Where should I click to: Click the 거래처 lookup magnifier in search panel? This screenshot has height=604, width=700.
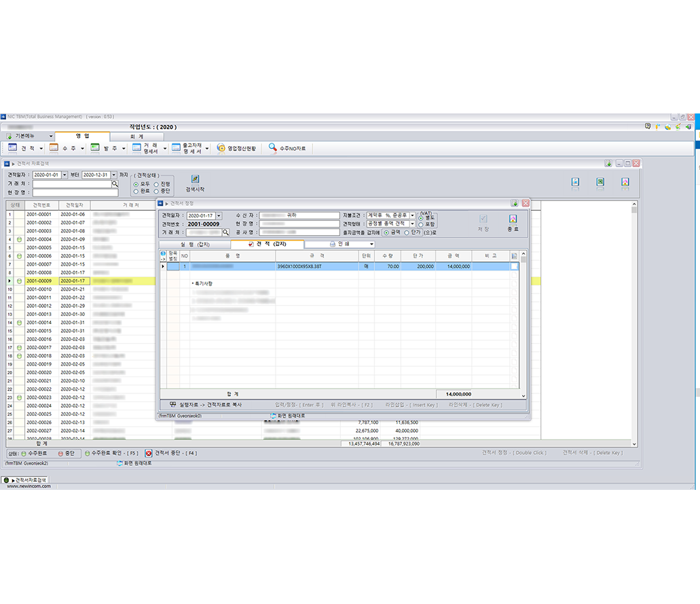pyautogui.click(x=115, y=184)
